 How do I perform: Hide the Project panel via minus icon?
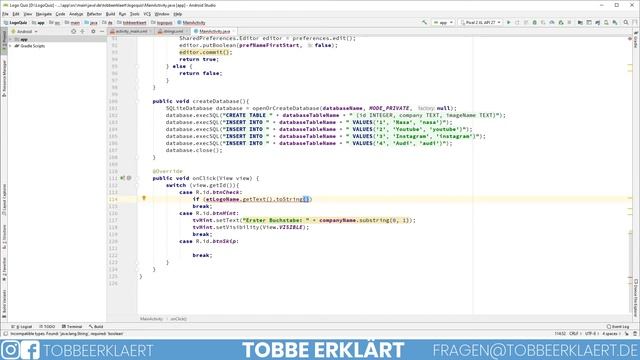[x=102, y=31]
